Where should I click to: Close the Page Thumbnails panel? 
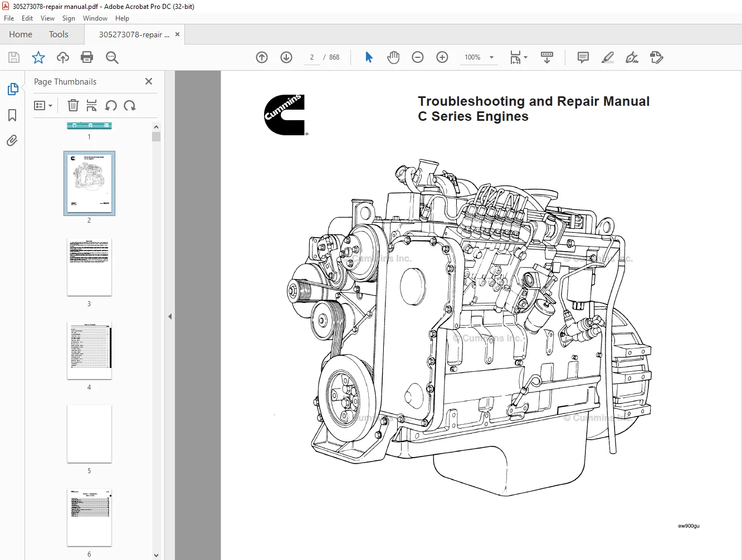tap(149, 81)
